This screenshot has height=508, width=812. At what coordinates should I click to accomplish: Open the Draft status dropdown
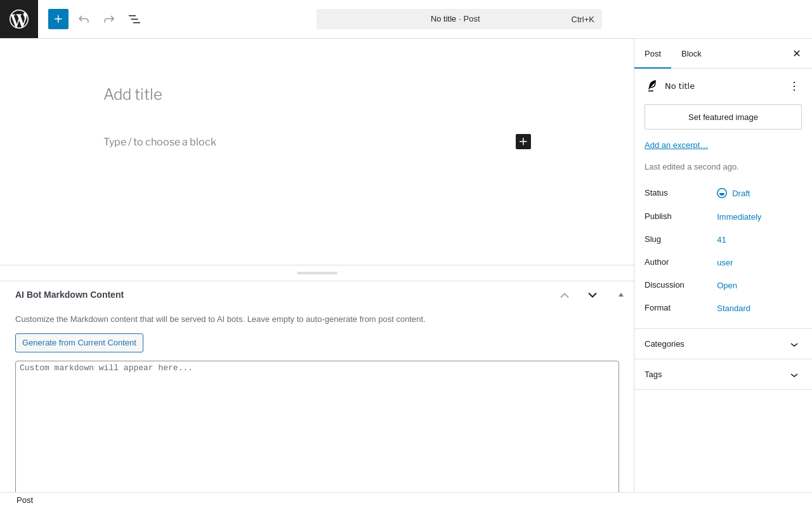click(x=740, y=193)
